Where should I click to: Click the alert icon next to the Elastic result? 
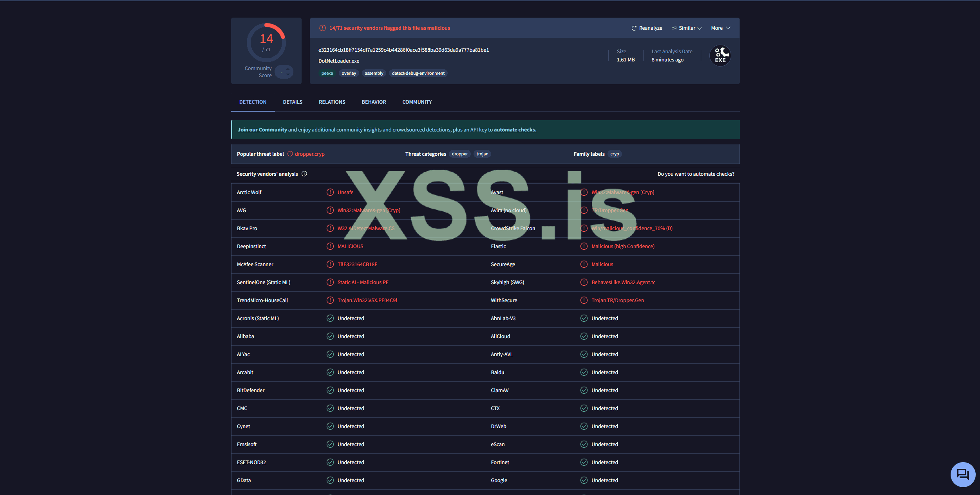(584, 246)
